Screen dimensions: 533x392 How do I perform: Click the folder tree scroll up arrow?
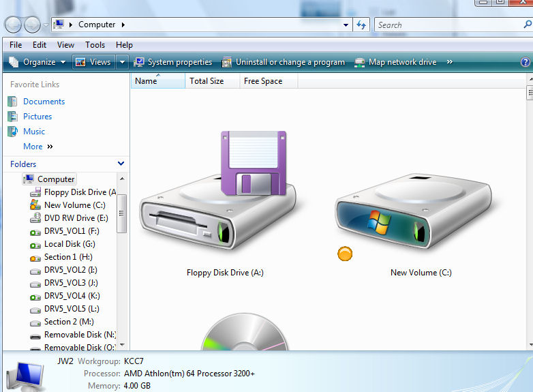coord(122,179)
